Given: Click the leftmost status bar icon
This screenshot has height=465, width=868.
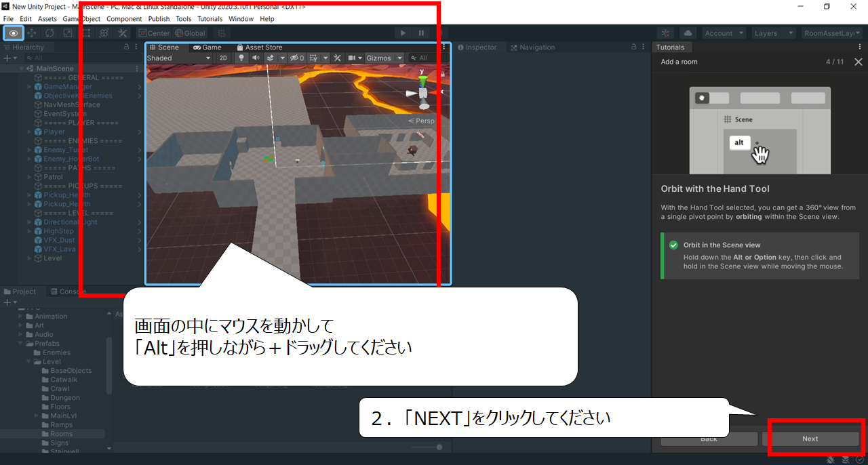Looking at the screenshot, I should click(x=831, y=459).
